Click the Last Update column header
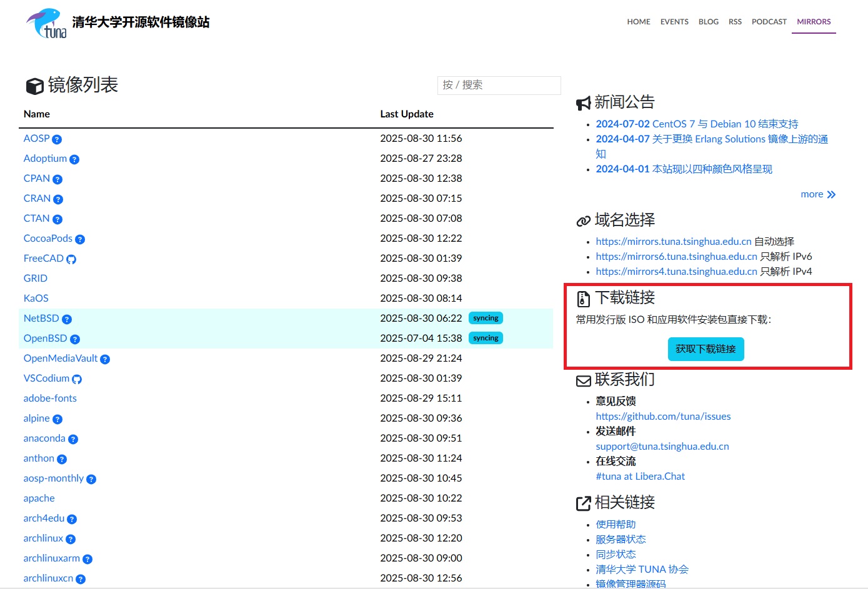The image size is (868, 589). [407, 114]
